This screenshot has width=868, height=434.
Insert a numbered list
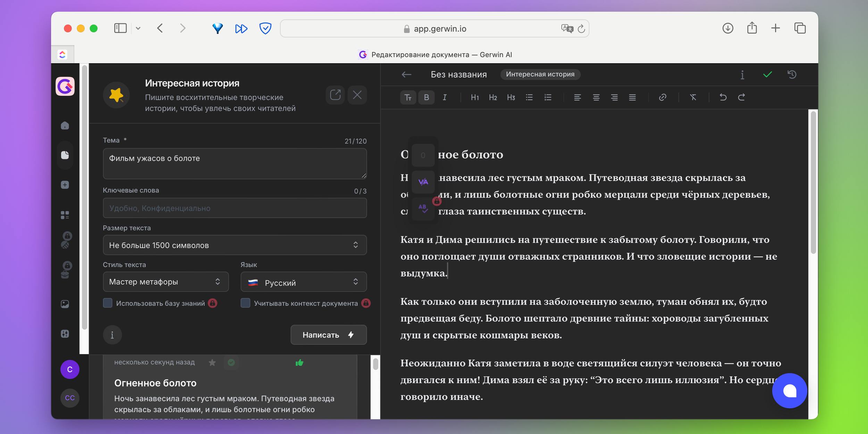[x=548, y=98]
